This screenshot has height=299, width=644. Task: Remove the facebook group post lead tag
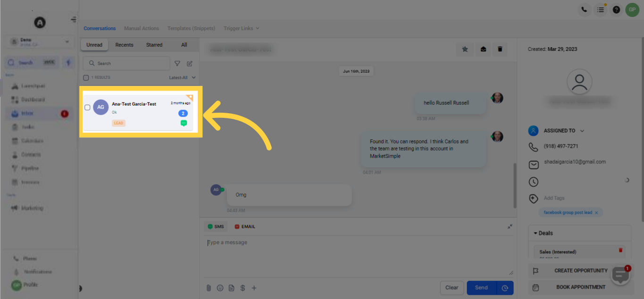tap(596, 213)
